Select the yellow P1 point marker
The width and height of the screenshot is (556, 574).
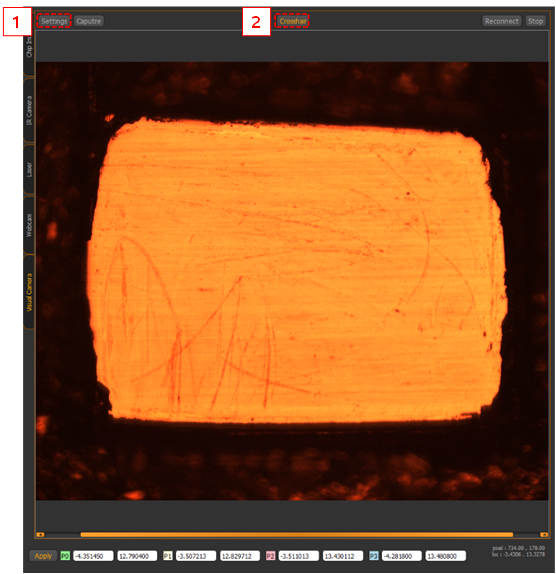coord(167,556)
